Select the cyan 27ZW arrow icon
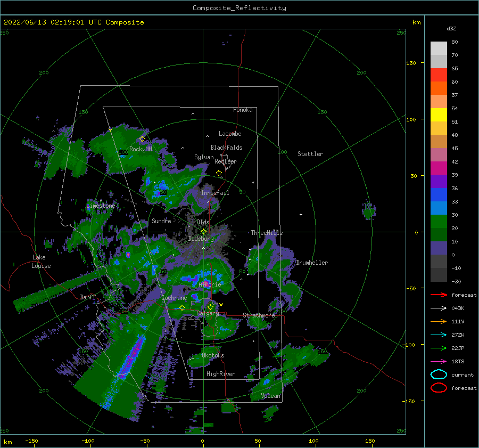 pyautogui.click(x=439, y=335)
